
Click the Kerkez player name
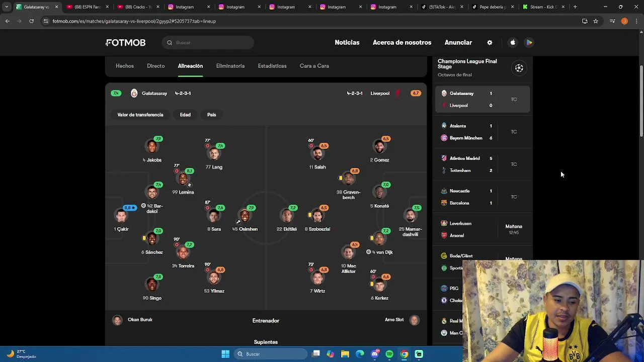[x=380, y=298]
